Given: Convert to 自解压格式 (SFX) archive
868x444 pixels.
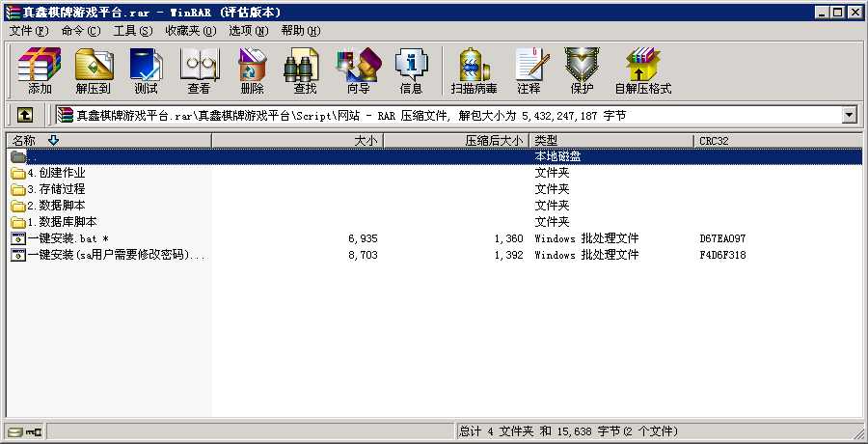Looking at the screenshot, I should (x=643, y=65).
